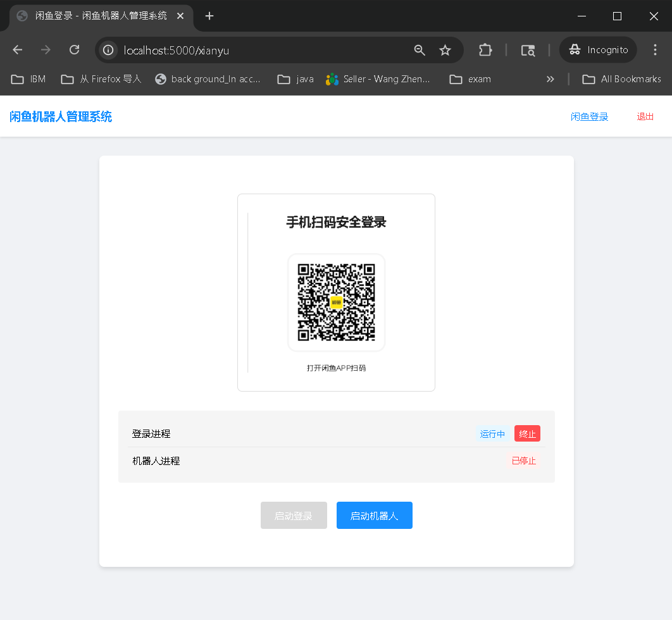The height and width of the screenshot is (620, 672).
Task: Click the browser back navigation arrow
Action: tap(17, 49)
